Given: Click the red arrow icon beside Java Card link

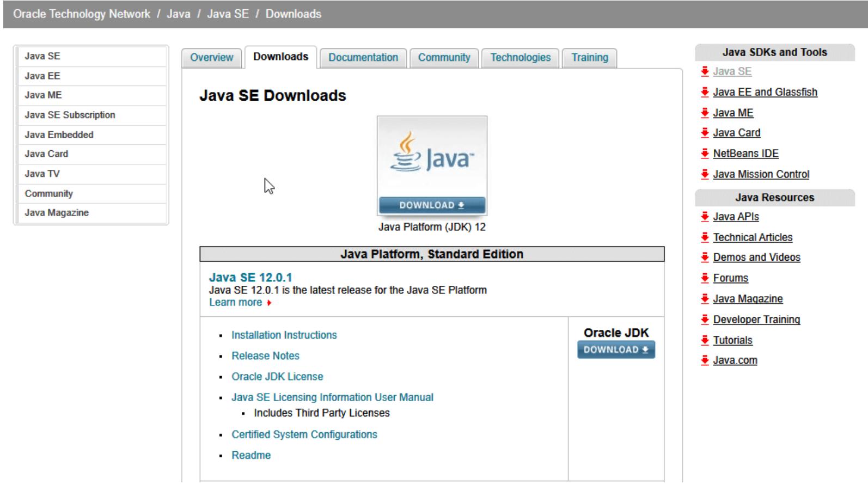Looking at the screenshot, I should tap(705, 132).
